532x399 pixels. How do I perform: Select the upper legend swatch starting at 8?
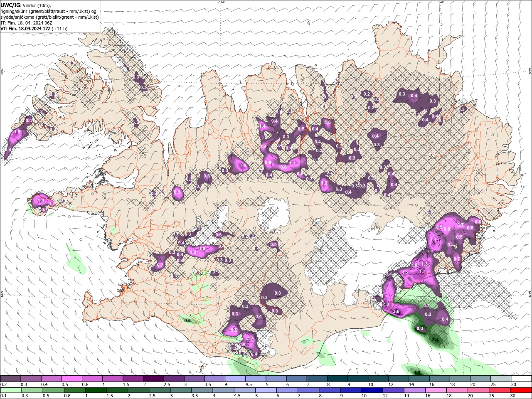pos(337,379)
